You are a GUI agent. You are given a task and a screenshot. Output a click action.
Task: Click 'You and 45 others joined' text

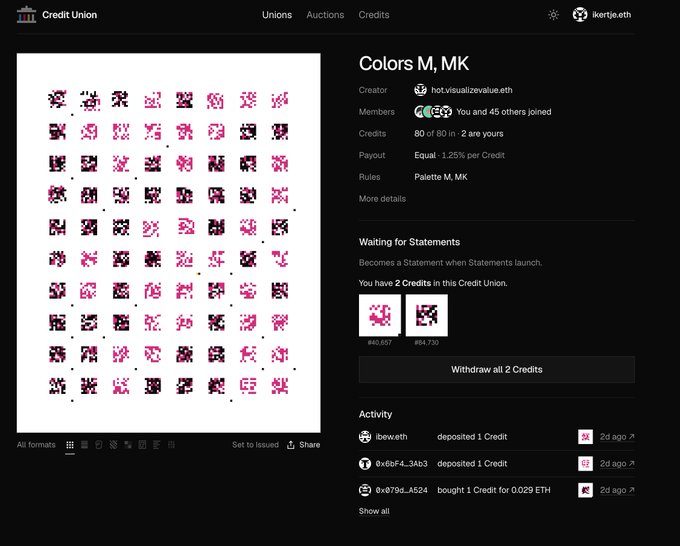point(503,112)
